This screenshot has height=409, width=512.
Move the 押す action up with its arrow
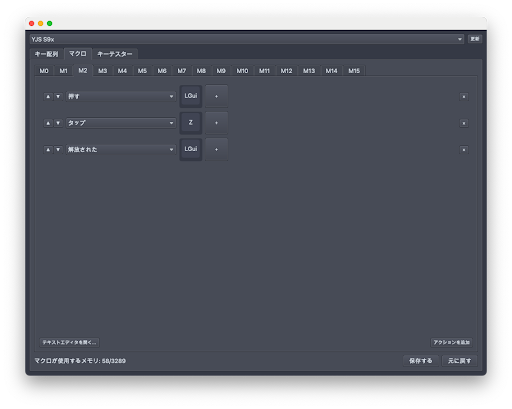tap(48, 97)
